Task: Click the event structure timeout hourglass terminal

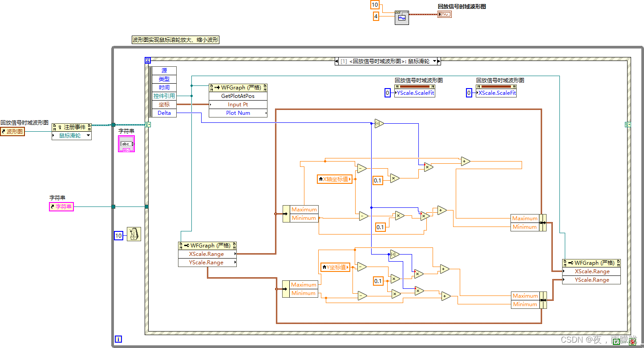Action: 148,60
